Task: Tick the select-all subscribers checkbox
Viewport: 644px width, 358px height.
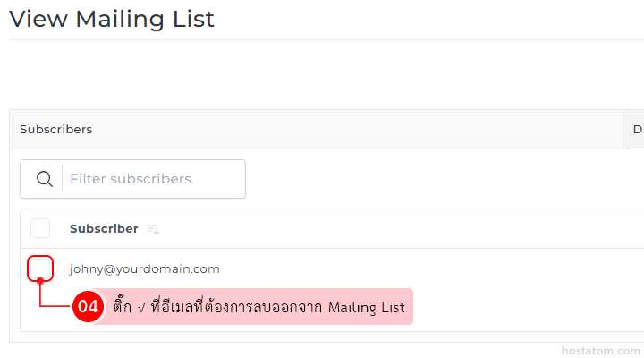Action: tap(40, 228)
